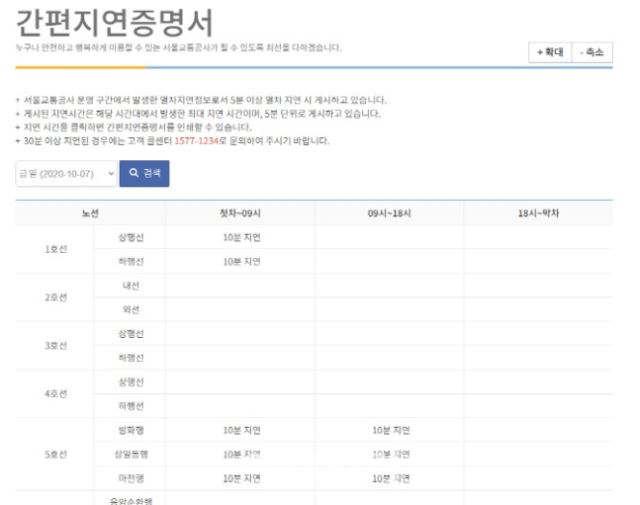Open the date dropdown showing 2020-10-07
This screenshot has width=640, height=505.
click(67, 174)
